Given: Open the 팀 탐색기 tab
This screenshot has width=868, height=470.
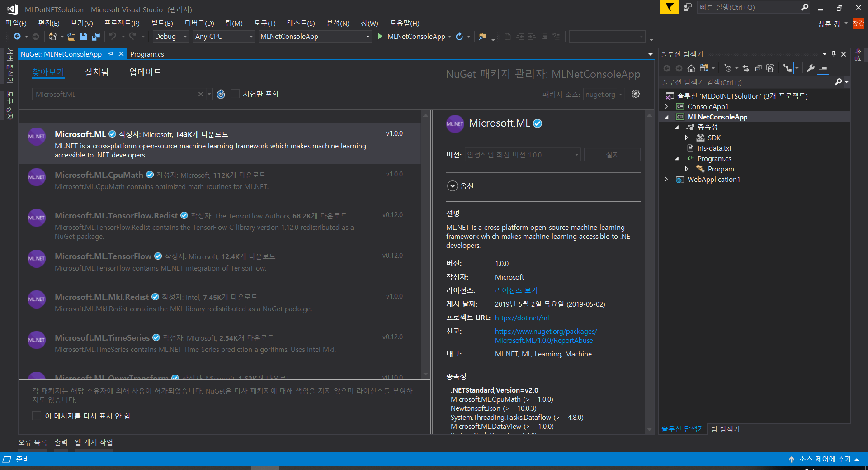Looking at the screenshot, I should pos(725,429).
